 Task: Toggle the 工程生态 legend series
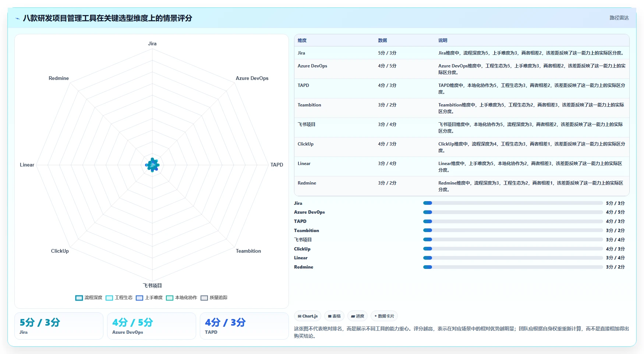119,298
